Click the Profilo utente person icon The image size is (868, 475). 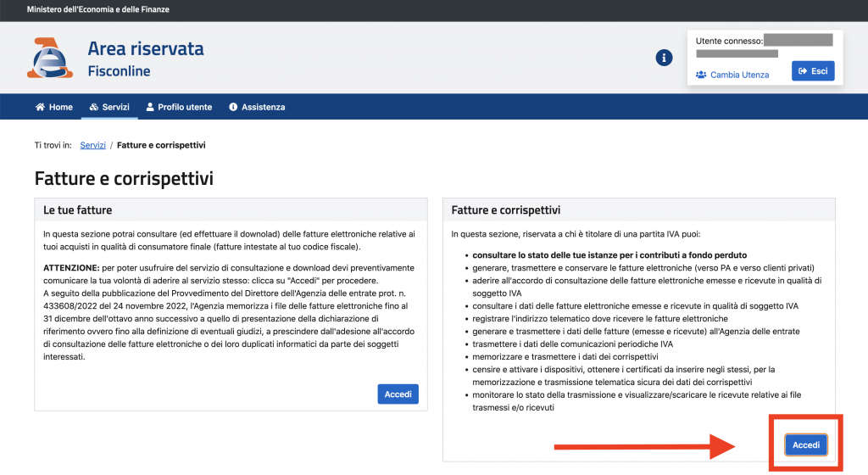point(150,107)
